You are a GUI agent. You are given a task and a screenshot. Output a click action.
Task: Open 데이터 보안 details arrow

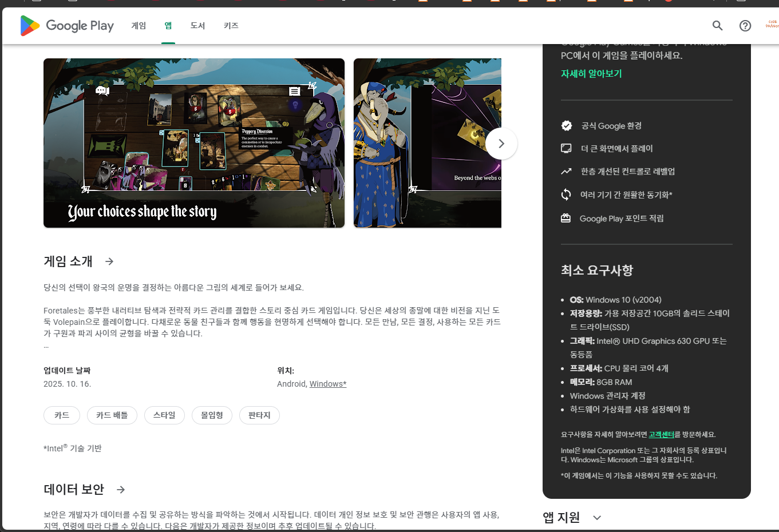pos(121,490)
